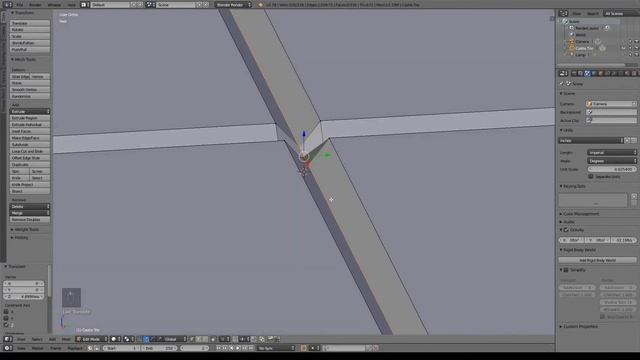Open the Length unit system dropdown
Screen dimensions: 640x360
(612, 152)
